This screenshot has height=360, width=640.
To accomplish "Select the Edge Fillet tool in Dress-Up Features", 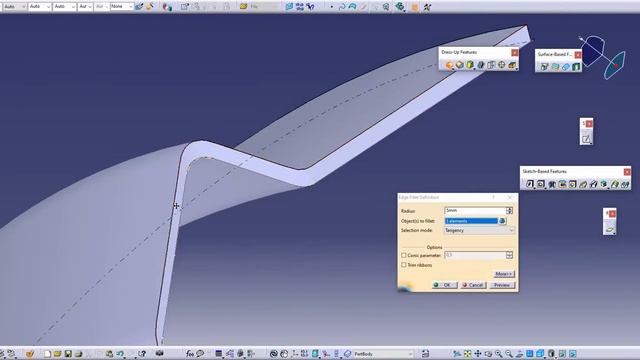I will pyautogui.click(x=449, y=65).
